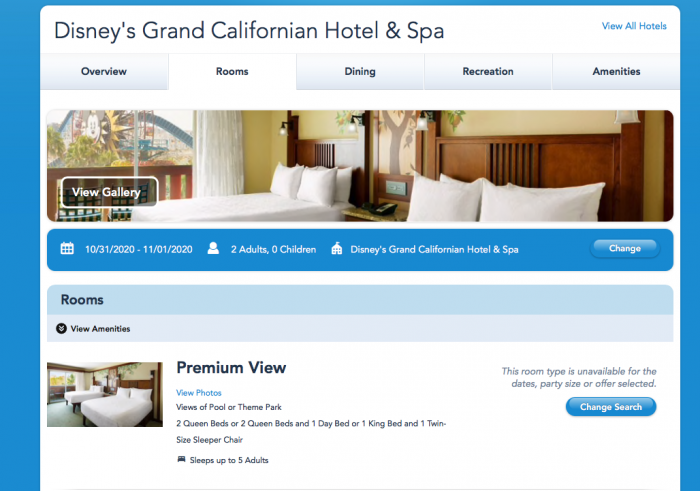The height and width of the screenshot is (491, 700).
Task: Click the Premium View room heading
Action: pos(231,367)
